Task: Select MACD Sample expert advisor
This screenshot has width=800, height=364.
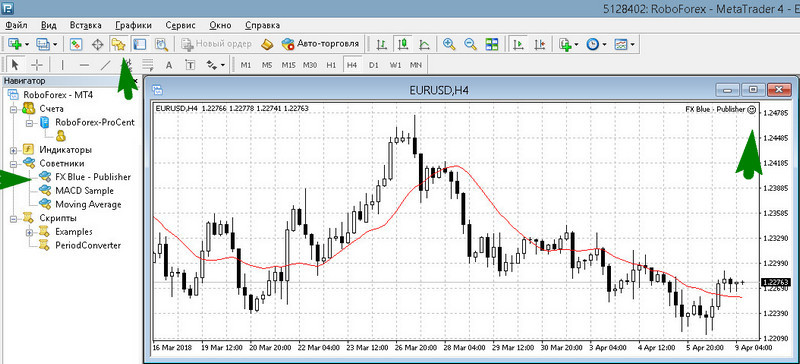Action: (x=84, y=191)
